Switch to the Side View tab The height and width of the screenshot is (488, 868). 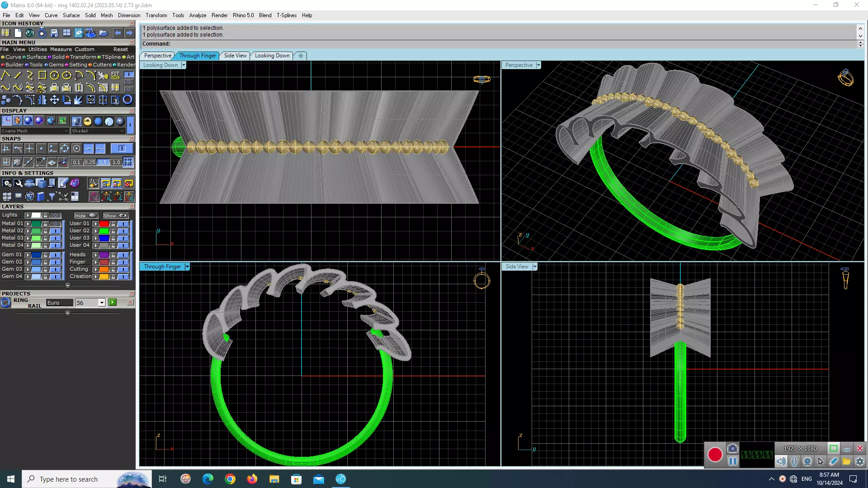coord(235,56)
